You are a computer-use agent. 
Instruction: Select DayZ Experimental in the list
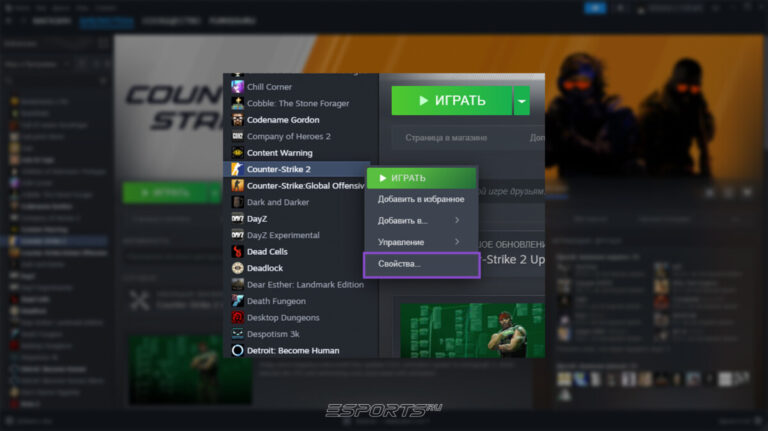[283, 235]
